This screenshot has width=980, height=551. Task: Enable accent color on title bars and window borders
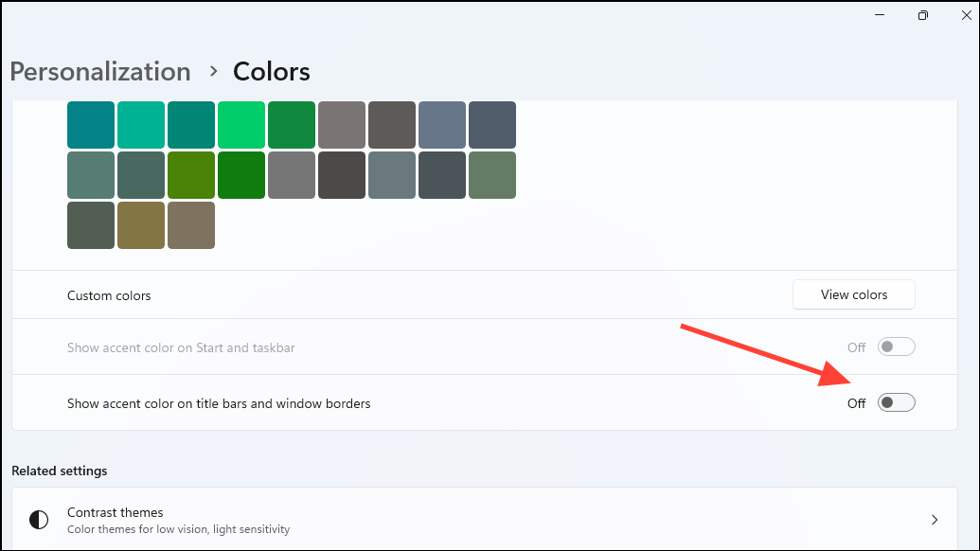[896, 402]
